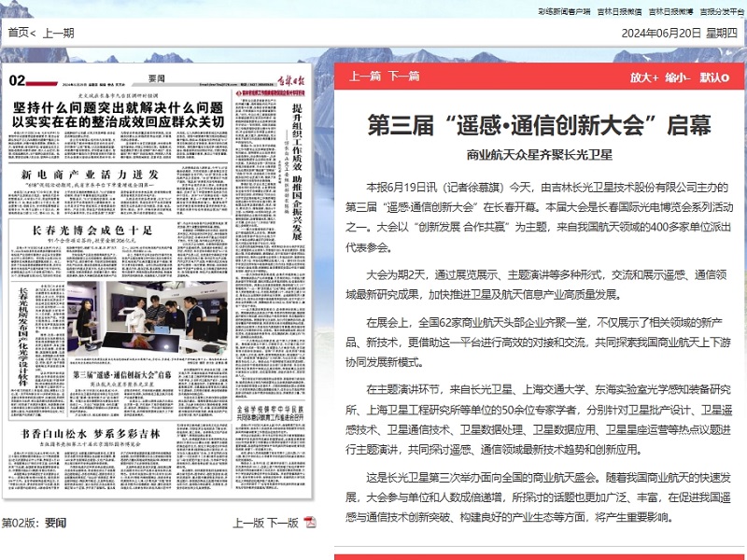The height and width of the screenshot is (560, 747).
Task: Enlarge the article text with 放大+
Action: pos(643,77)
